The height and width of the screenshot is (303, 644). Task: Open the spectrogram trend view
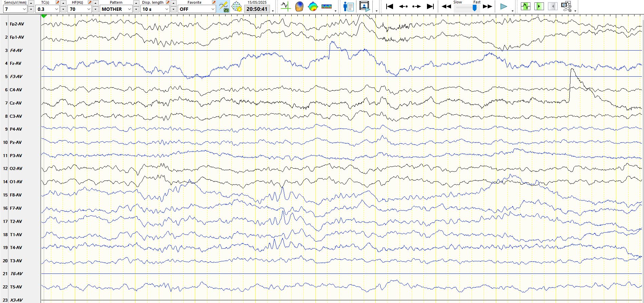pyautogui.click(x=326, y=6)
